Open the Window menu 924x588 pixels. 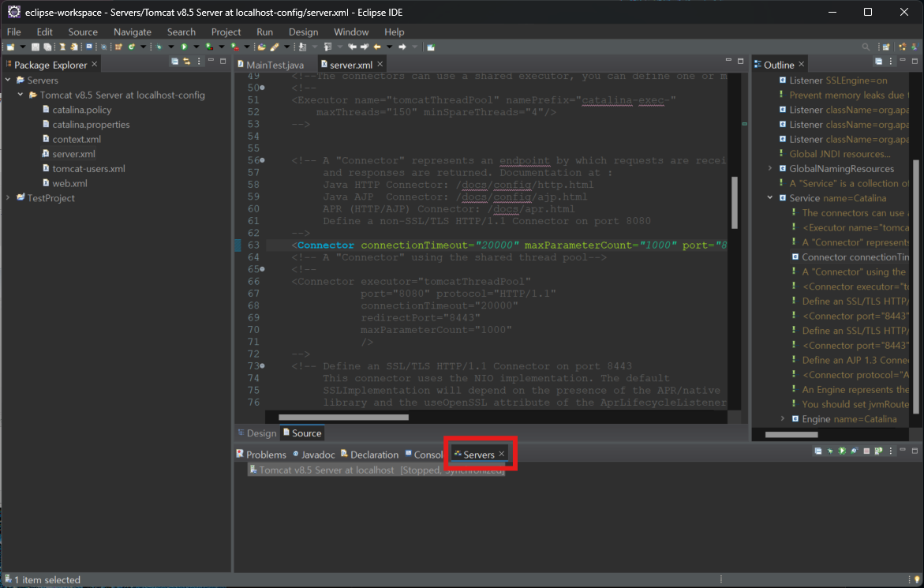[350, 32]
